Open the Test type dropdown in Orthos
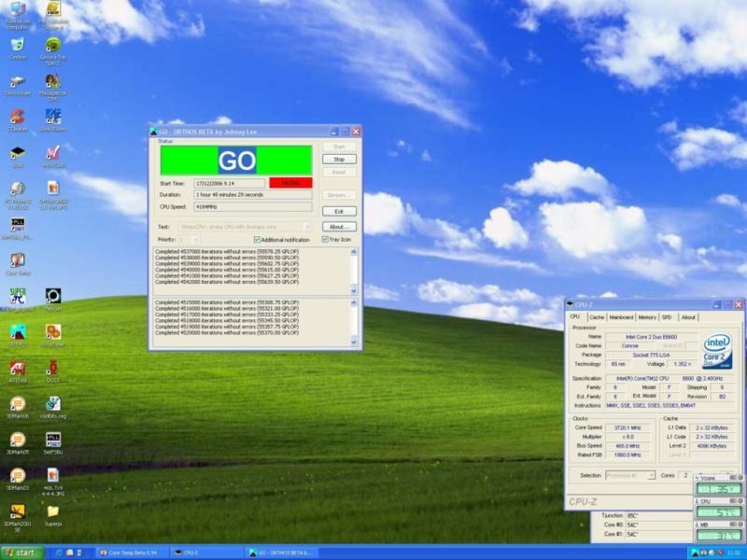 click(246, 227)
